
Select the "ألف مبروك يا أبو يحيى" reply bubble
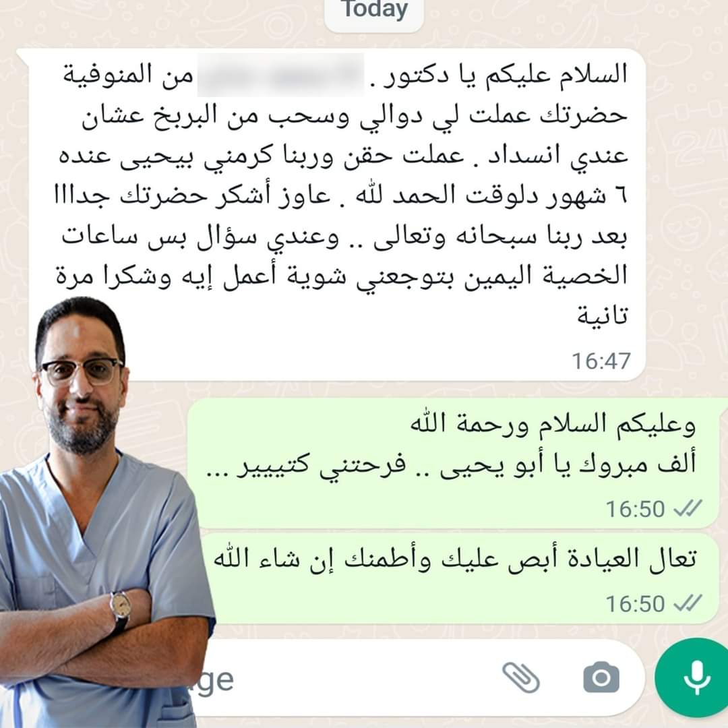453,463
